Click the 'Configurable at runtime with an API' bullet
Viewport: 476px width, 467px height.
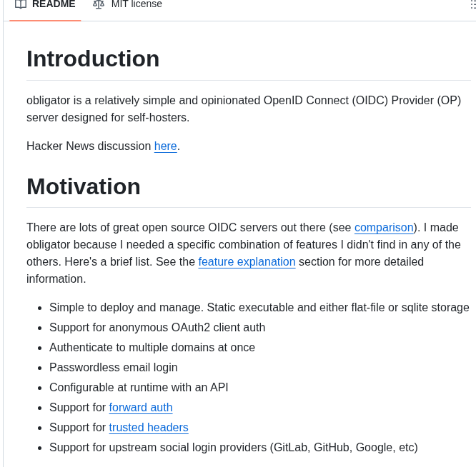coord(139,387)
